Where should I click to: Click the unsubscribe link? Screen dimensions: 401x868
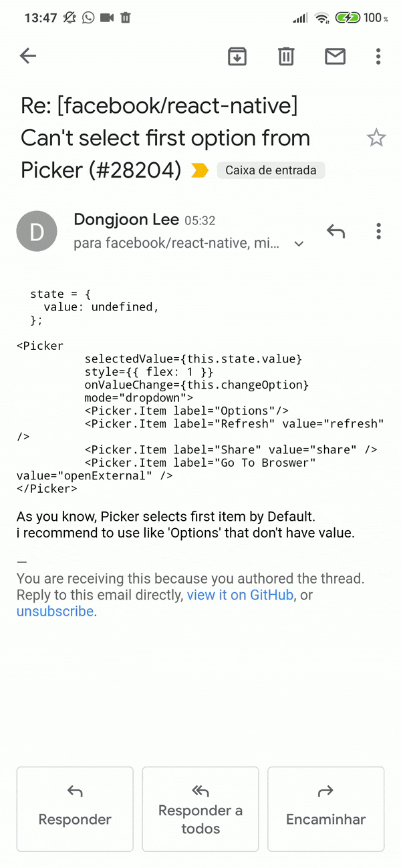point(54,611)
